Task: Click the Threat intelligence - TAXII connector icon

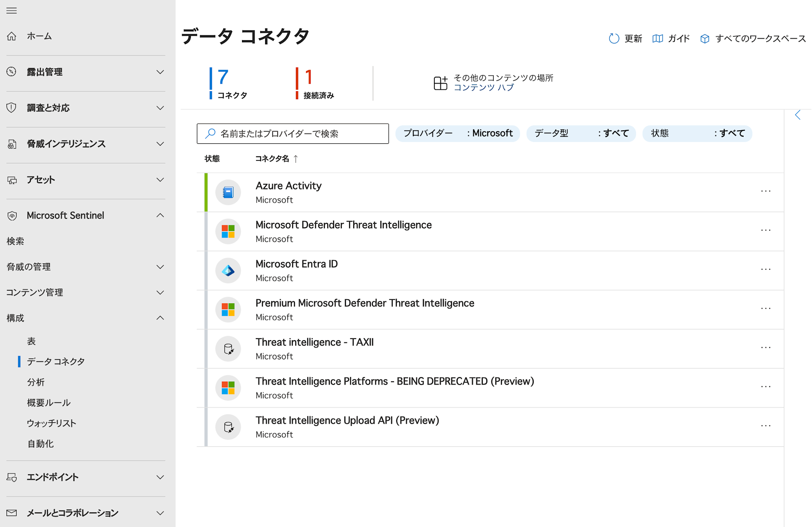Action: (x=228, y=349)
